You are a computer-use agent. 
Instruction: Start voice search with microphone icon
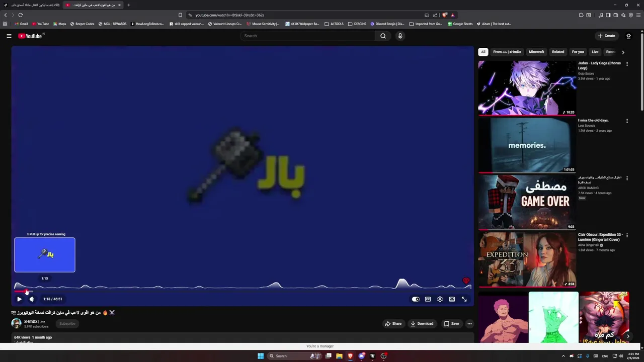(400, 36)
